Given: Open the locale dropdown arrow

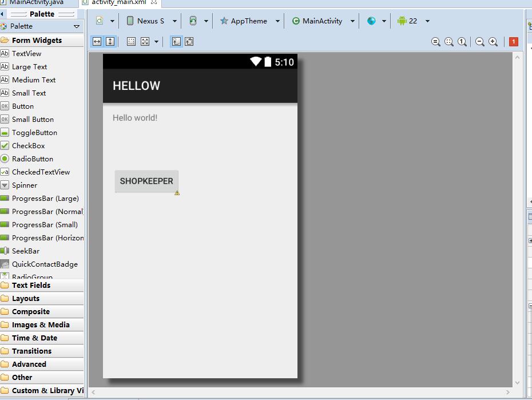Looking at the screenshot, I should click(x=384, y=21).
